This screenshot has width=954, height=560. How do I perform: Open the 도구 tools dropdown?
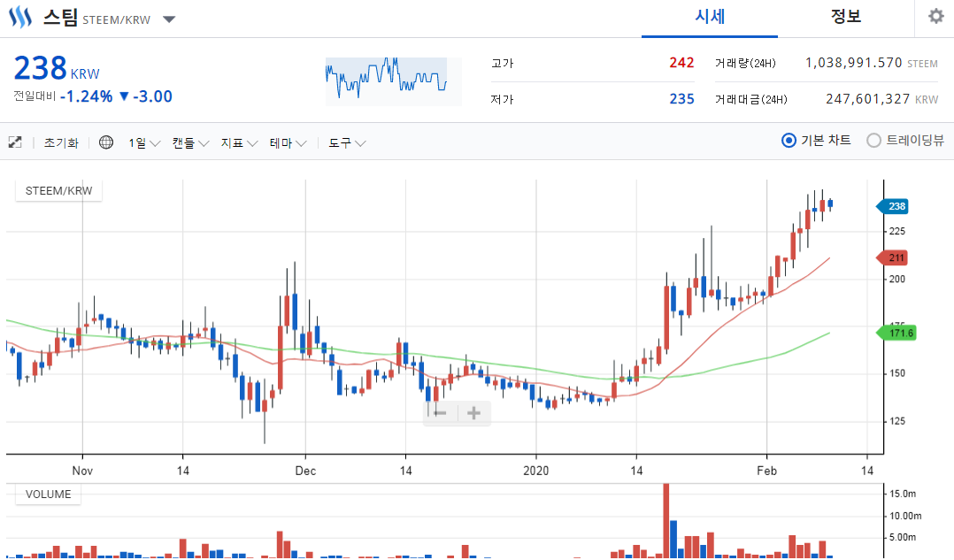(x=347, y=143)
